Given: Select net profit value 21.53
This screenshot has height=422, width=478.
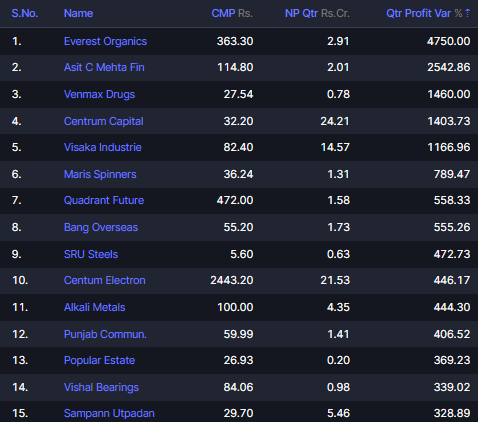Looking at the screenshot, I should [x=335, y=280].
